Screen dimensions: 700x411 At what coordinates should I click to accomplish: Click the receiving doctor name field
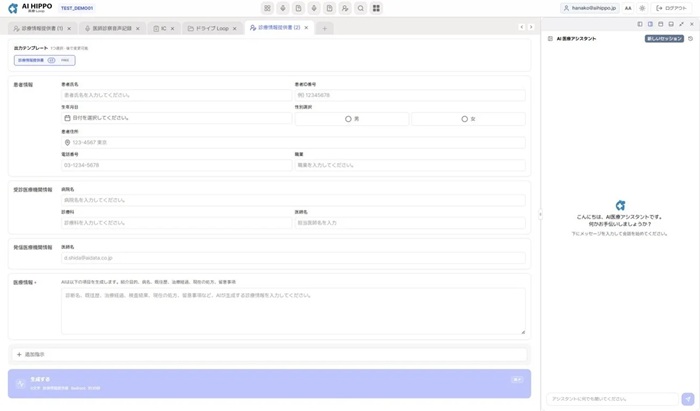(x=410, y=223)
